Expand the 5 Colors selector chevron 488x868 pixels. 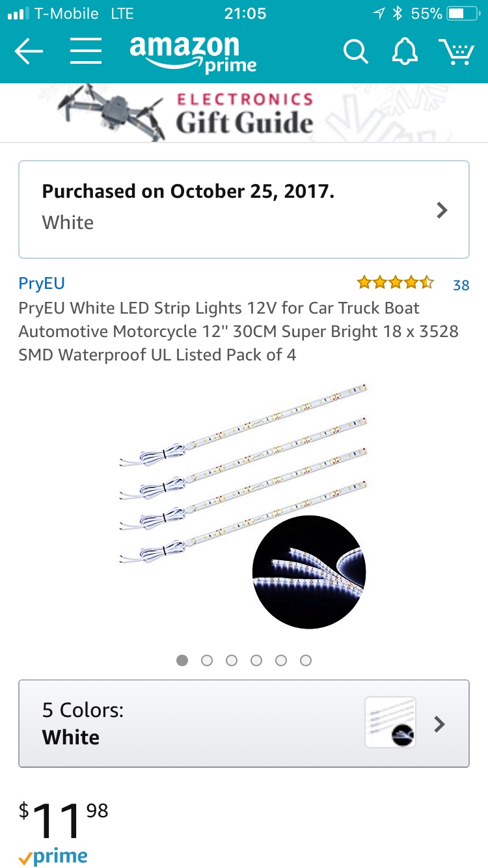click(x=440, y=724)
